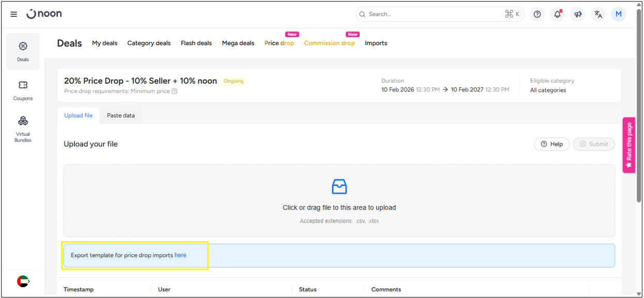This screenshot has width=644, height=298.
Task: Go to the Flash deals tab
Action: point(196,43)
